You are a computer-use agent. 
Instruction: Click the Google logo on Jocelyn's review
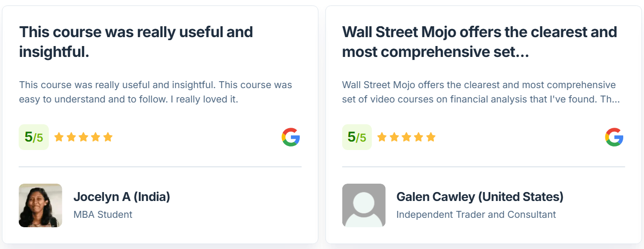point(291,137)
